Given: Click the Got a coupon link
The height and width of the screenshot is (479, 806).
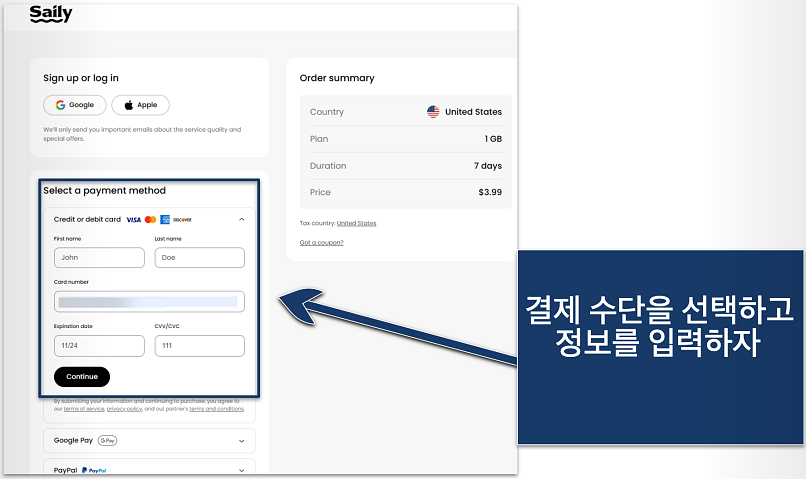Looking at the screenshot, I should [321, 243].
